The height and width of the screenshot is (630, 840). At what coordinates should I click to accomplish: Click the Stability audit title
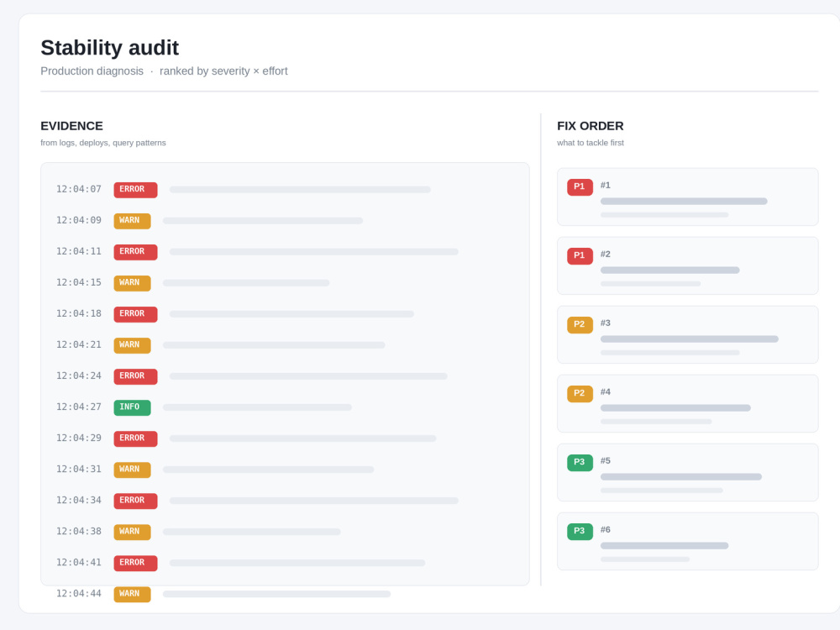[110, 48]
